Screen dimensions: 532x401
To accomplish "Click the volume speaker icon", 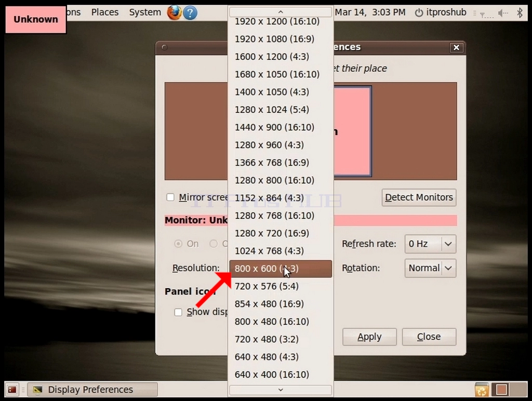I will pyautogui.click(x=502, y=13).
